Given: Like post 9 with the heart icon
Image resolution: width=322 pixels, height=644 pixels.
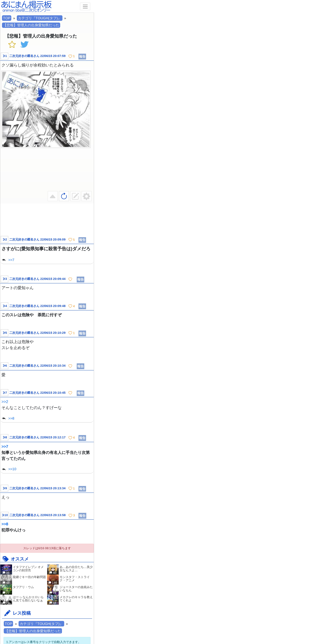Looking at the screenshot, I should click(x=70, y=489).
